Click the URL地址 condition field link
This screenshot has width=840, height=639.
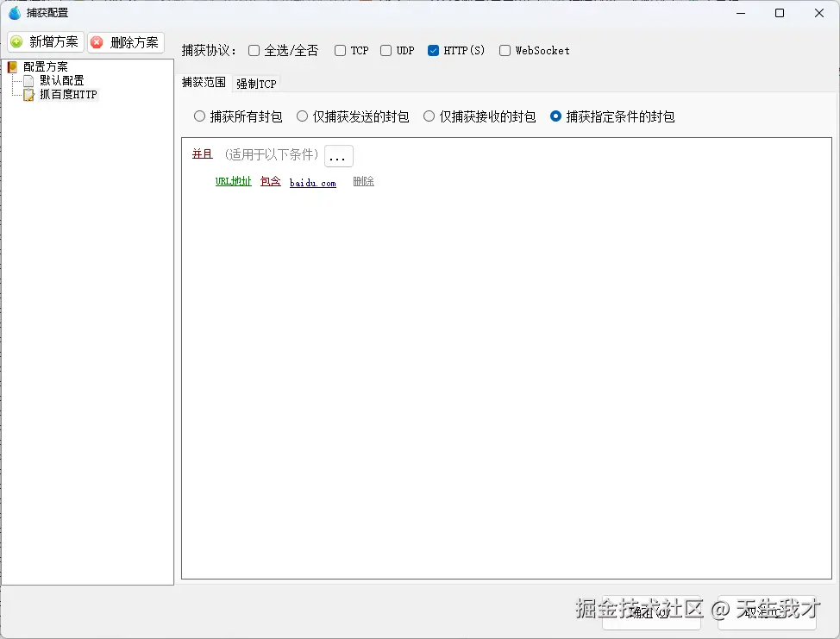pyautogui.click(x=234, y=182)
